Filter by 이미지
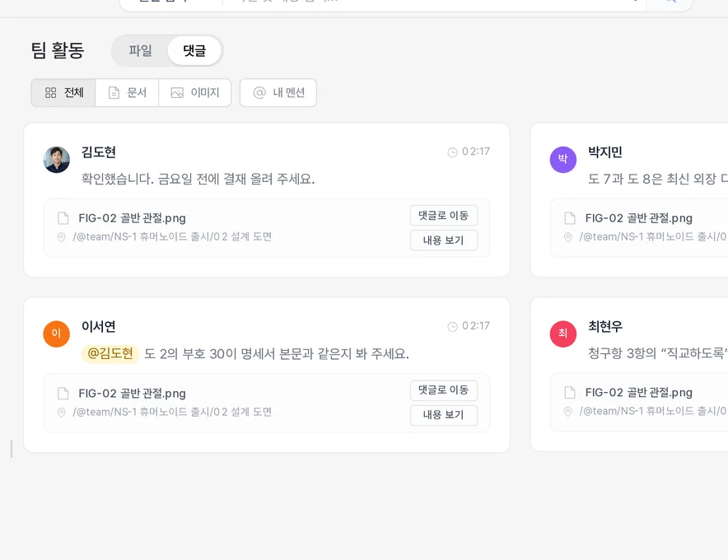Image resolution: width=728 pixels, height=560 pixels. [195, 93]
